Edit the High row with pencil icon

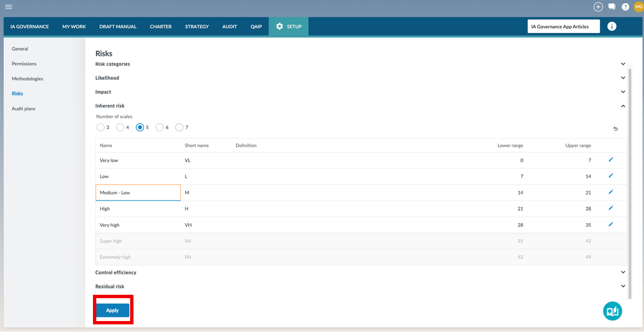point(611,208)
